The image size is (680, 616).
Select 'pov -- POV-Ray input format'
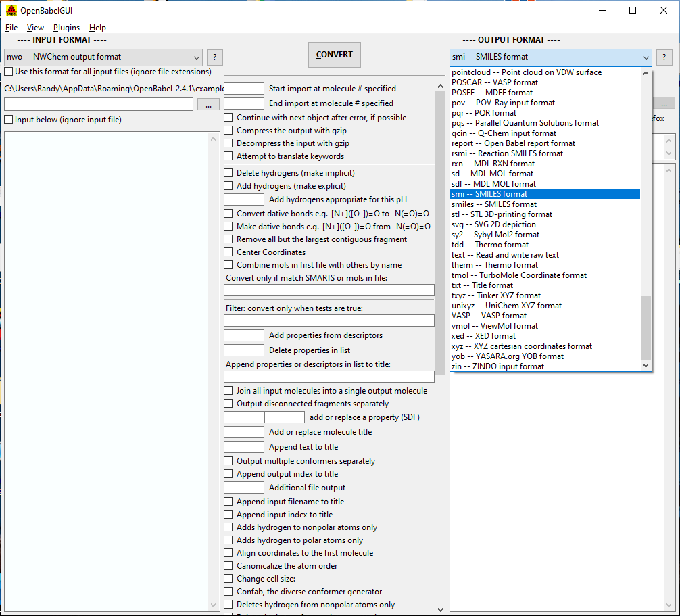pyautogui.click(x=545, y=103)
